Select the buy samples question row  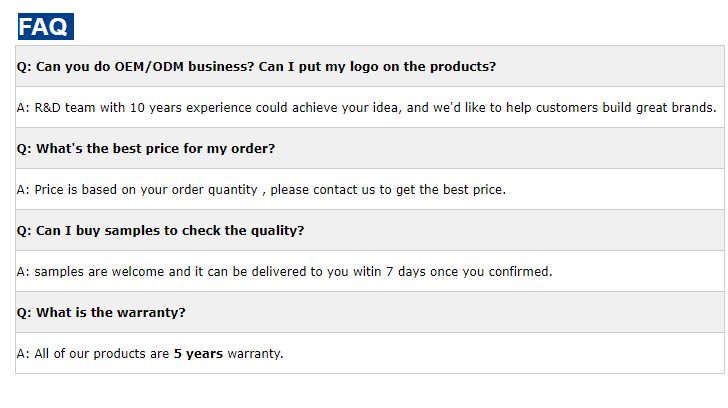tap(370, 231)
